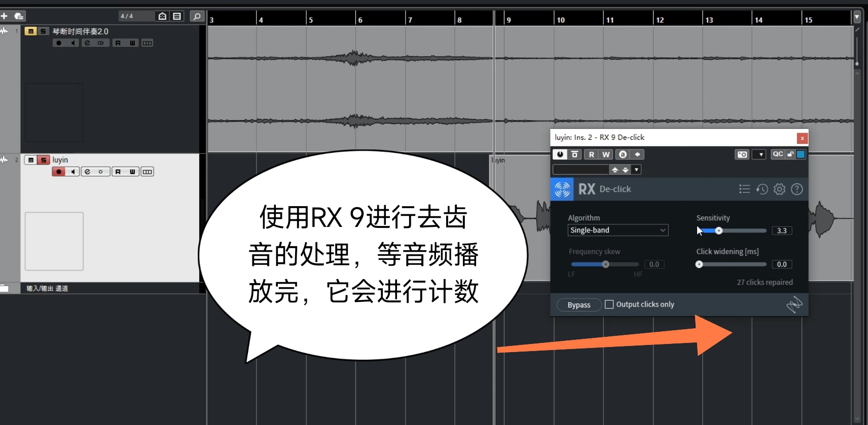This screenshot has width=868, height=425.
Task: Close the RX 9 De-click window
Action: click(x=802, y=138)
